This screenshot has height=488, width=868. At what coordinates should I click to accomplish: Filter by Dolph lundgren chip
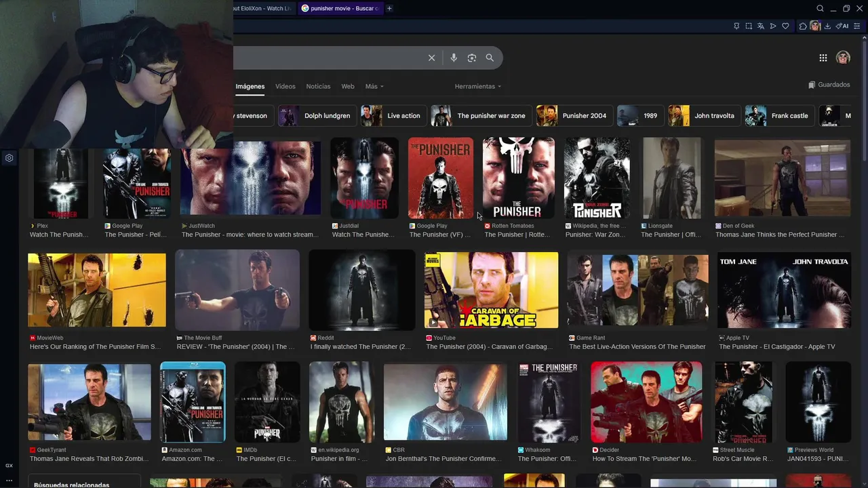(x=317, y=116)
